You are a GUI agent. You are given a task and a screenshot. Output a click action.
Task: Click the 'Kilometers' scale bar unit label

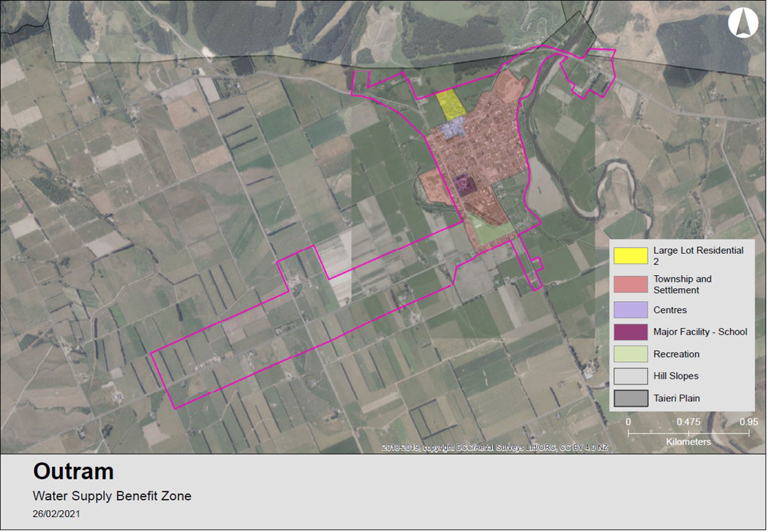pyautogui.click(x=688, y=442)
